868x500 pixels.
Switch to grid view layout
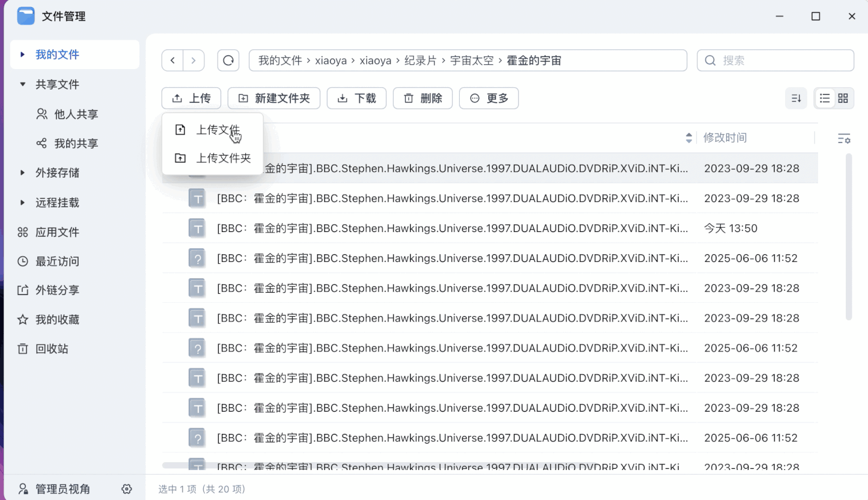pos(843,99)
